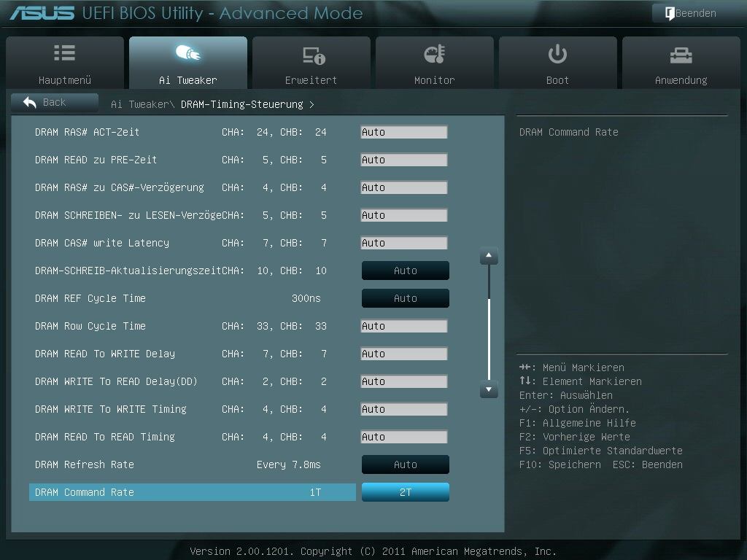This screenshot has width=747, height=560.
Task: Click the DRAM READ zu PRE-Zeit value field
Action: (x=404, y=160)
